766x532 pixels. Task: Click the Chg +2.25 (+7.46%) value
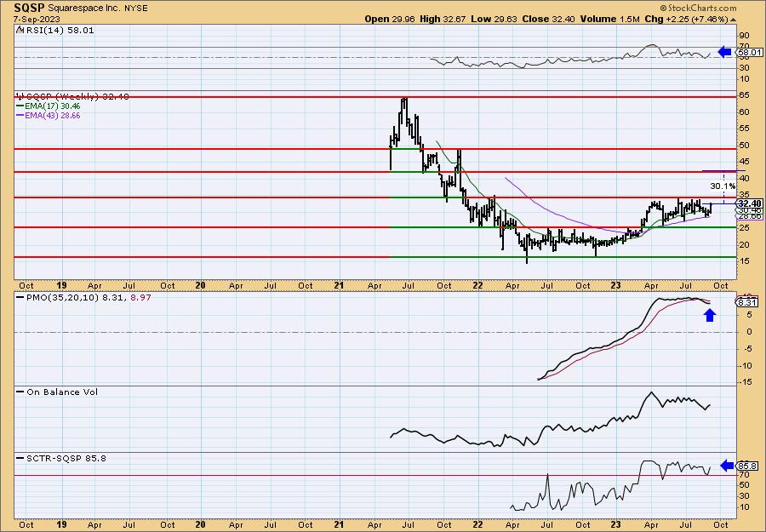(686, 19)
